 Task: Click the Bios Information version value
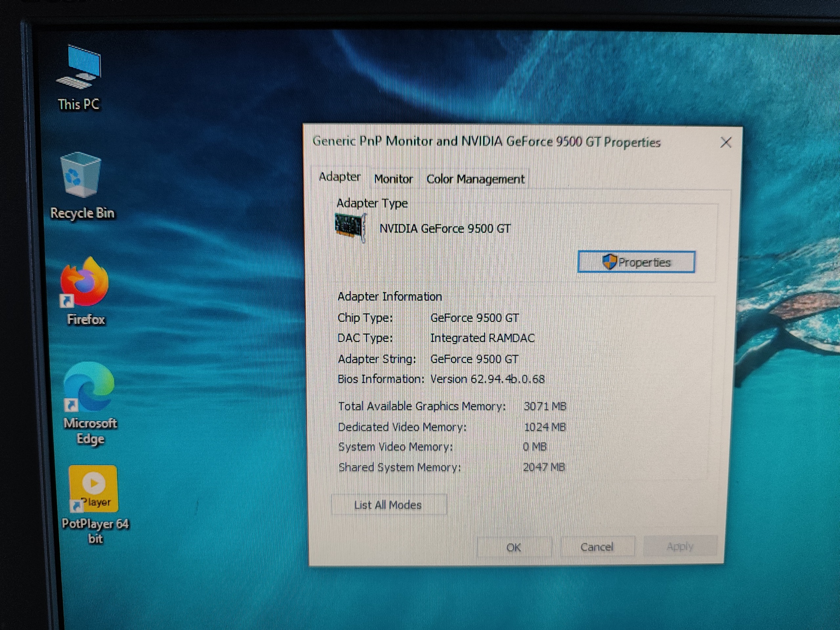(487, 379)
